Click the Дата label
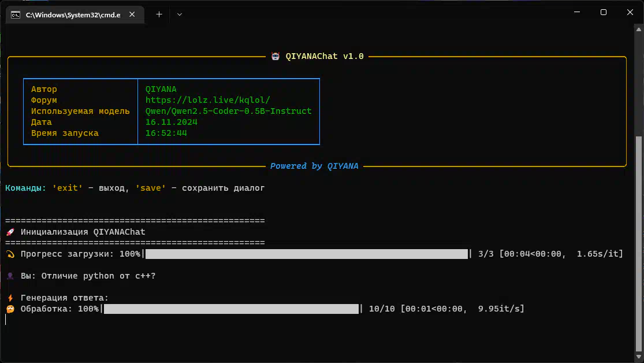Image resolution: width=644 pixels, height=363 pixels. click(x=42, y=122)
